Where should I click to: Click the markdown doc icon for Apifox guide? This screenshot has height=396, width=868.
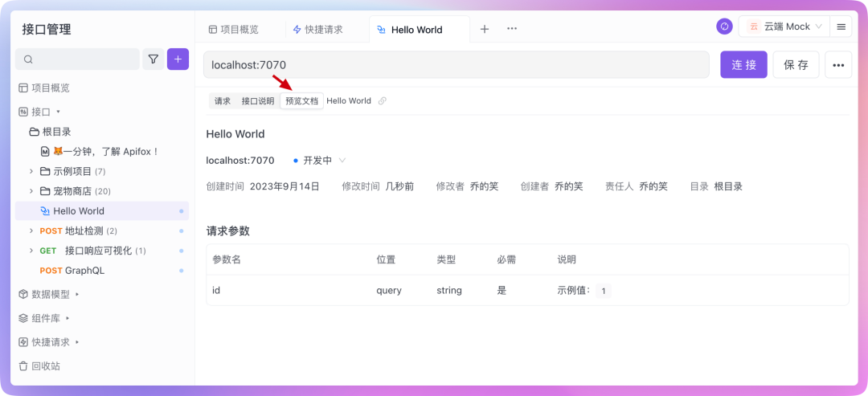tap(45, 152)
